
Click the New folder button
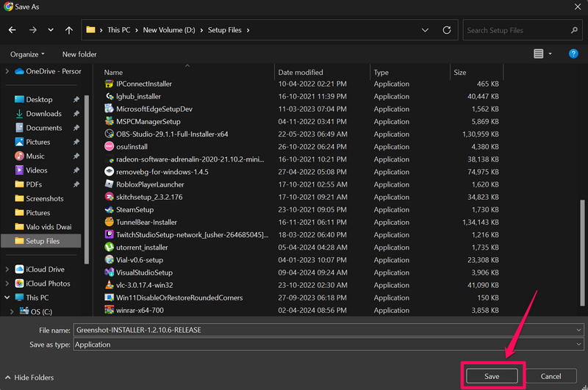click(79, 54)
